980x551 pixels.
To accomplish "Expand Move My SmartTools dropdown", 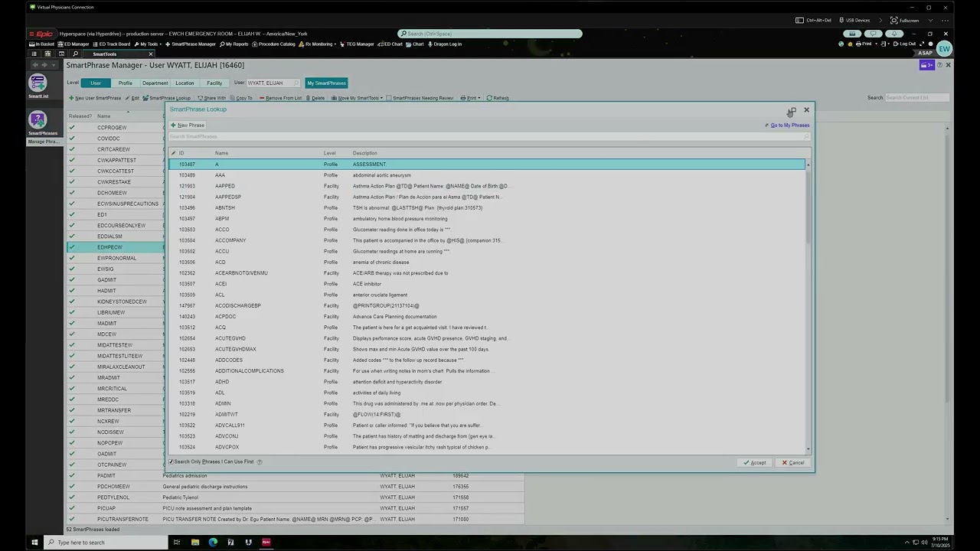I will coord(357,98).
